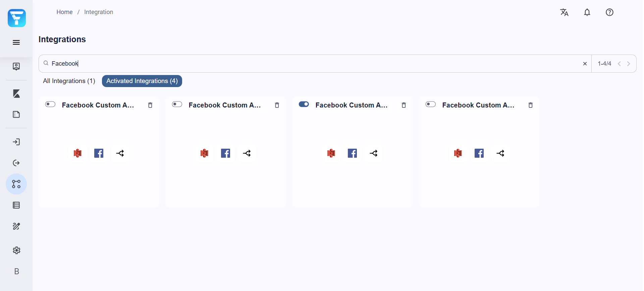
Task: Clear the Facebook search query
Action: click(x=585, y=64)
